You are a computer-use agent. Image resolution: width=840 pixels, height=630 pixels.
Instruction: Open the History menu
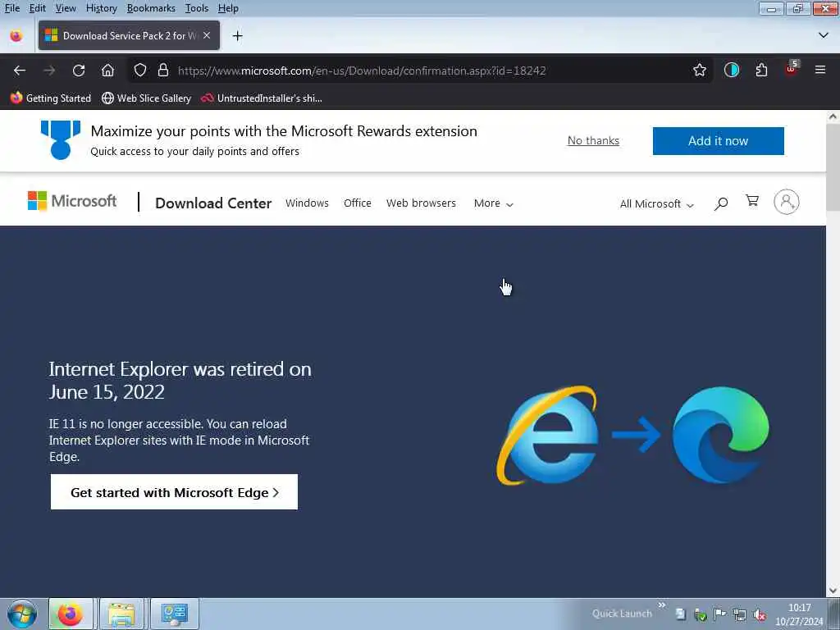point(101,8)
